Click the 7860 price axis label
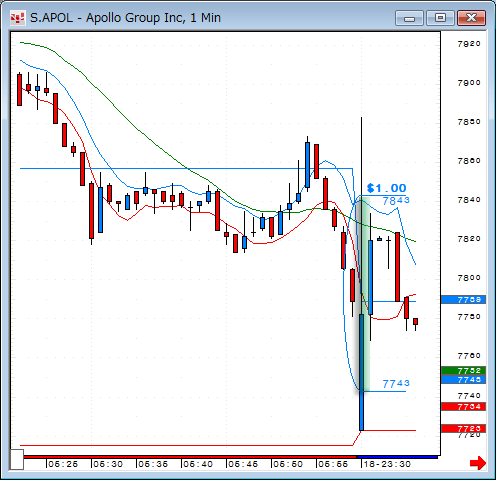Image resolution: width=496 pixels, height=480 pixels. 469,161
